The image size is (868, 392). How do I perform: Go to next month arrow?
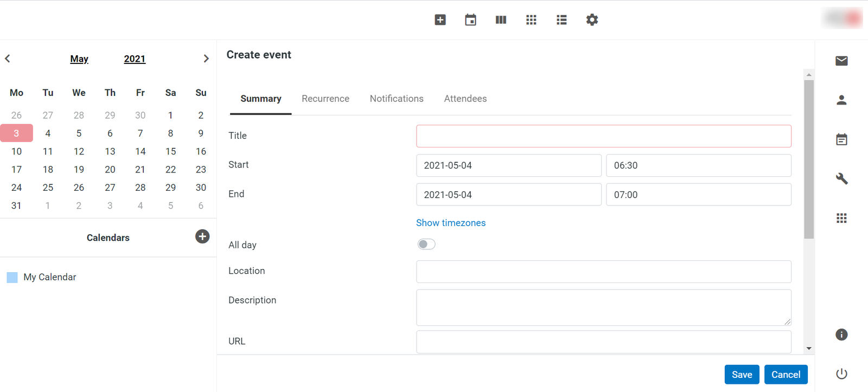point(206,59)
